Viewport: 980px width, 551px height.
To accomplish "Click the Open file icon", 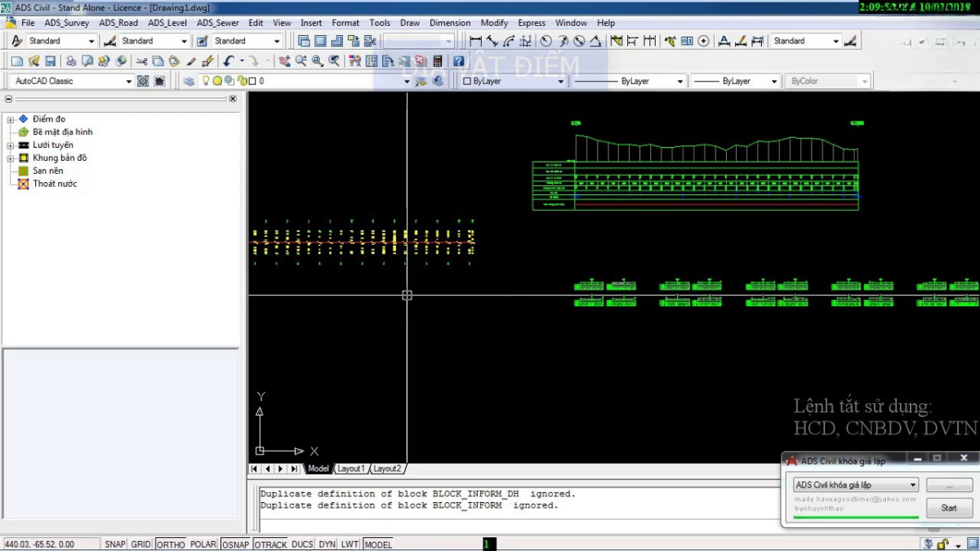I will (33, 61).
